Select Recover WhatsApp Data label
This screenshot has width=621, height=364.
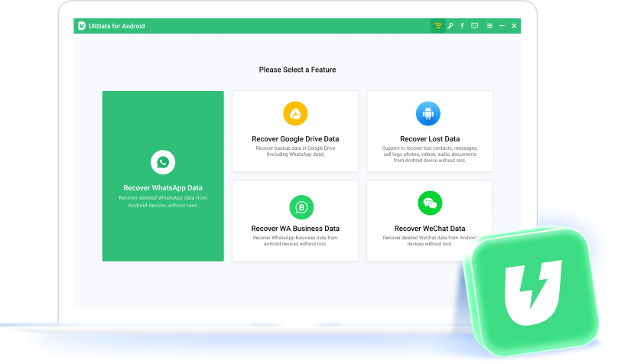[163, 187]
